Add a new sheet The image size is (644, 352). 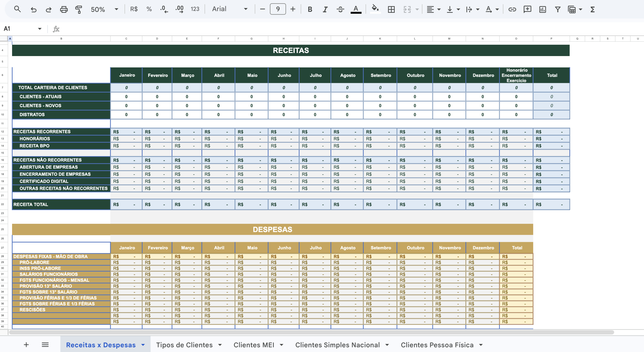(x=26, y=344)
